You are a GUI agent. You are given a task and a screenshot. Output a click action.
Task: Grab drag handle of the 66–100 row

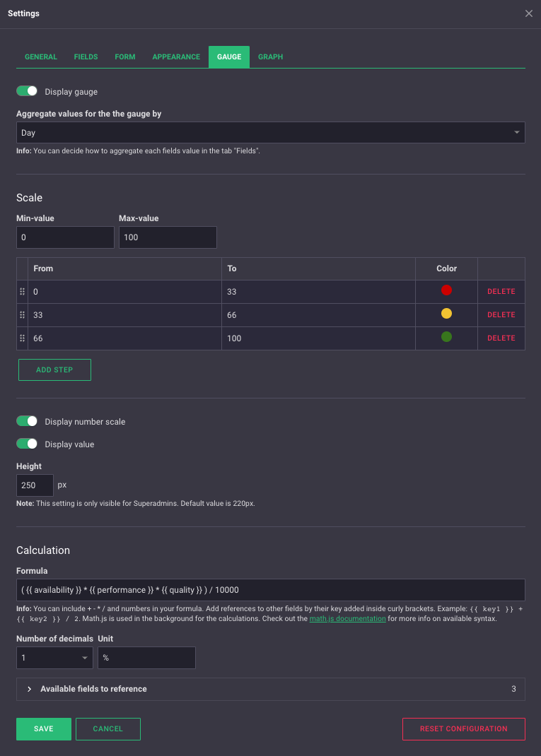click(22, 338)
